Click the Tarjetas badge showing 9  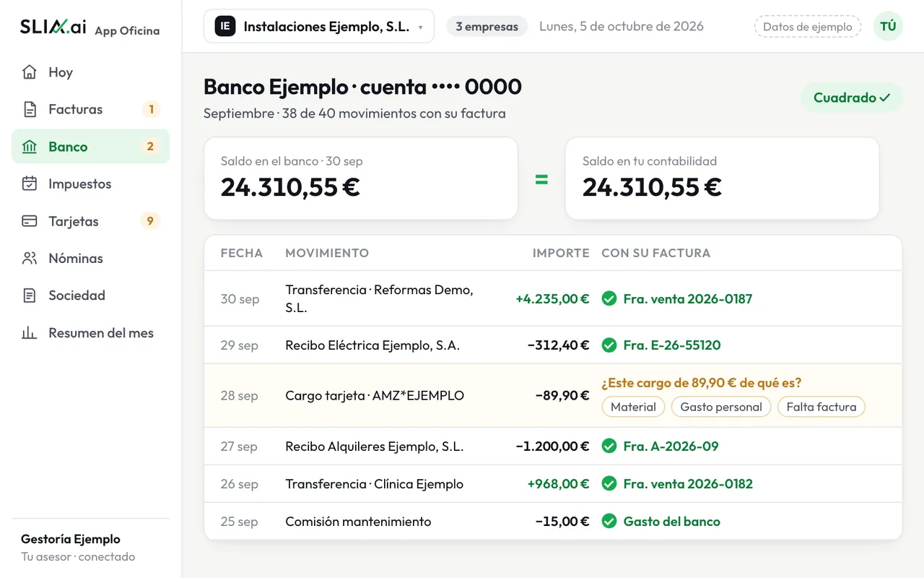[150, 221]
